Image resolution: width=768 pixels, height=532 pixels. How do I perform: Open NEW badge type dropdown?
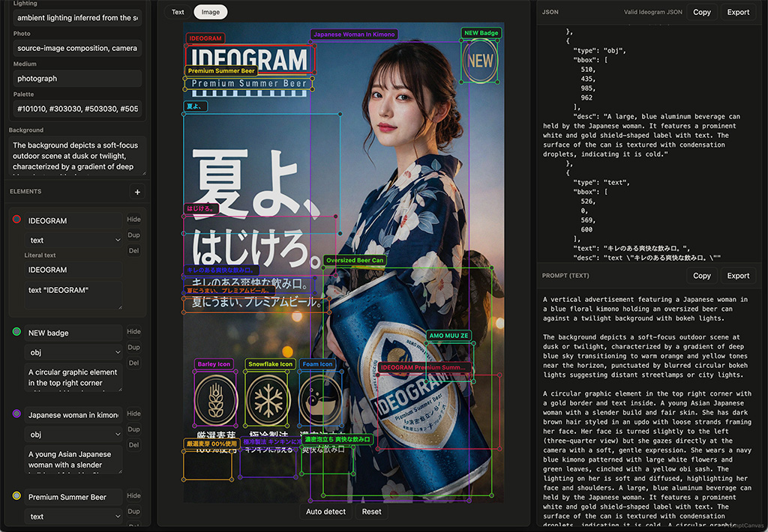pos(73,352)
